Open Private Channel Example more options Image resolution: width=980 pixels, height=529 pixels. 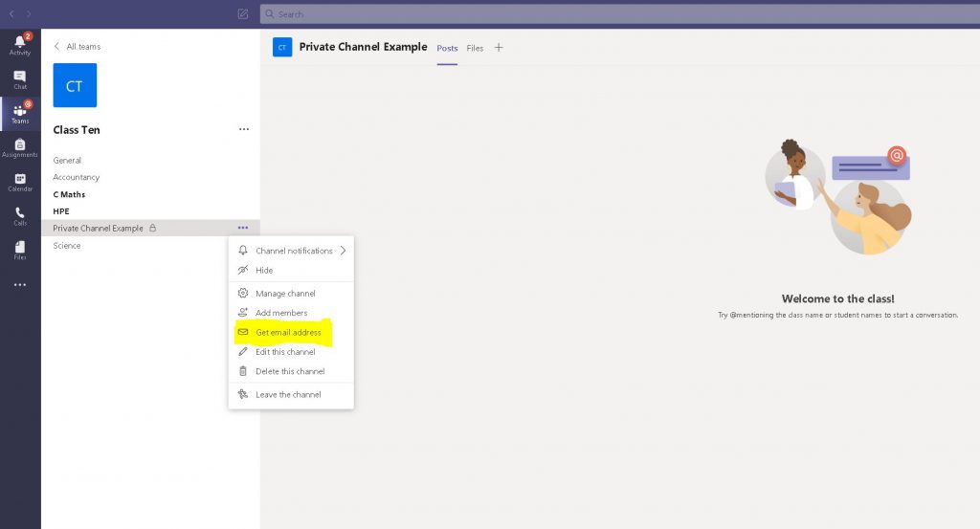pyautogui.click(x=243, y=228)
